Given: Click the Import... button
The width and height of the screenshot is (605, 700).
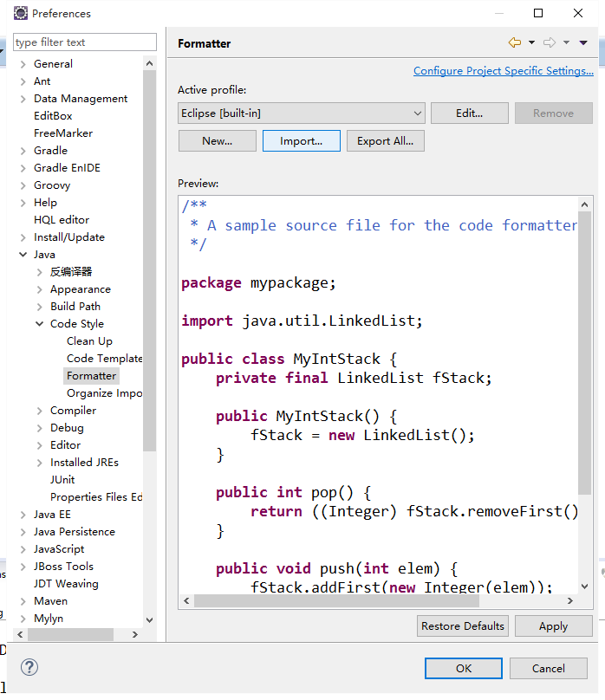Looking at the screenshot, I should tap(301, 141).
